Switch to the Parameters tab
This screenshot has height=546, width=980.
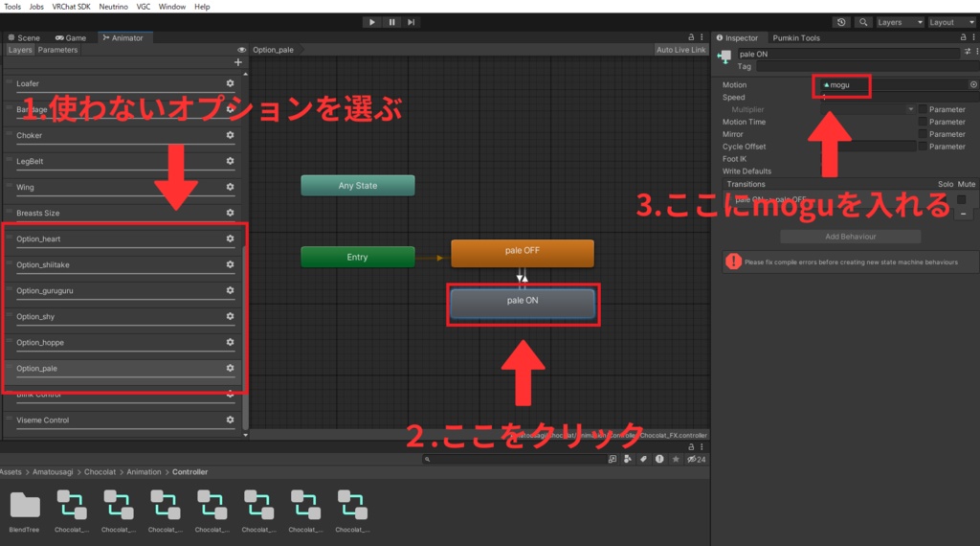point(57,50)
